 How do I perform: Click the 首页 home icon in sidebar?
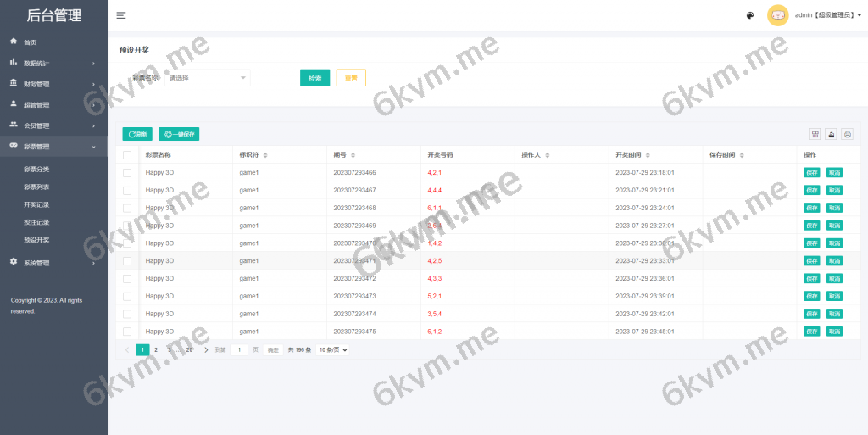point(14,42)
